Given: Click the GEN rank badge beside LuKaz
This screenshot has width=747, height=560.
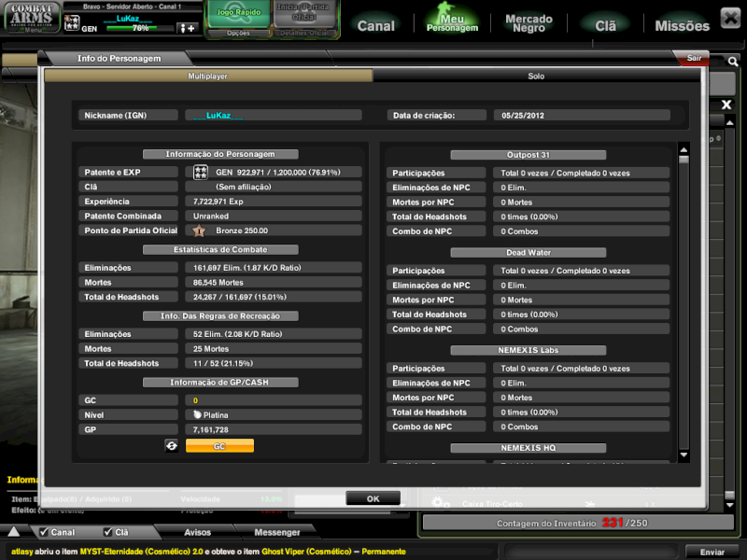Looking at the screenshot, I should tap(72, 20).
